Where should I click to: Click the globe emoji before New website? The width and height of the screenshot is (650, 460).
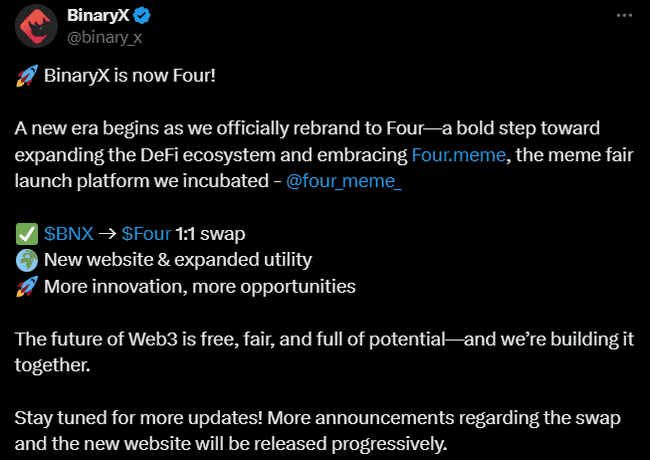(27, 260)
